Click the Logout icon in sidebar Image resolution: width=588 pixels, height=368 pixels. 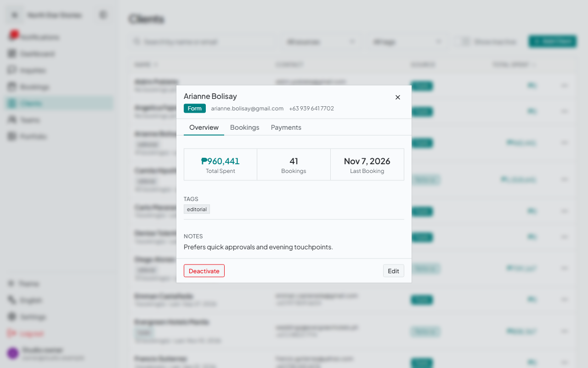pos(12,333)
